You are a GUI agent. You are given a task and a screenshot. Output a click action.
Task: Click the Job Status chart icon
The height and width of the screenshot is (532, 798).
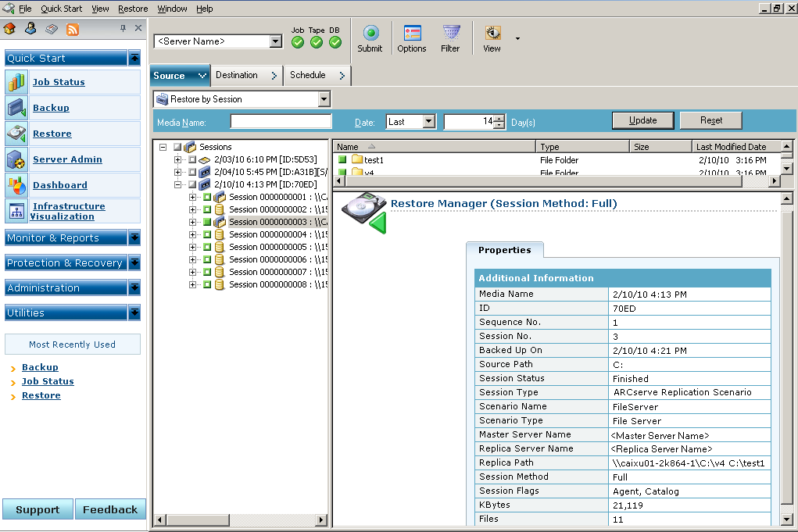point(16,82)
